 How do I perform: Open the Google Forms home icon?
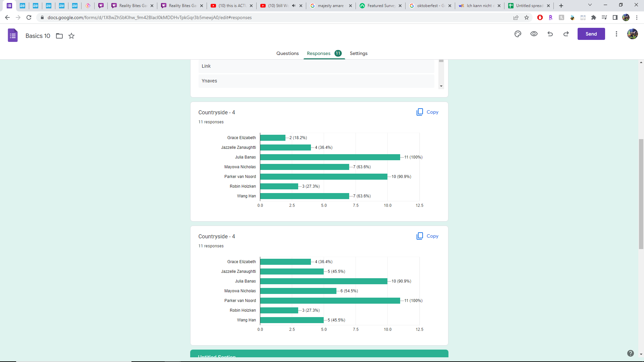coord(13,36)
